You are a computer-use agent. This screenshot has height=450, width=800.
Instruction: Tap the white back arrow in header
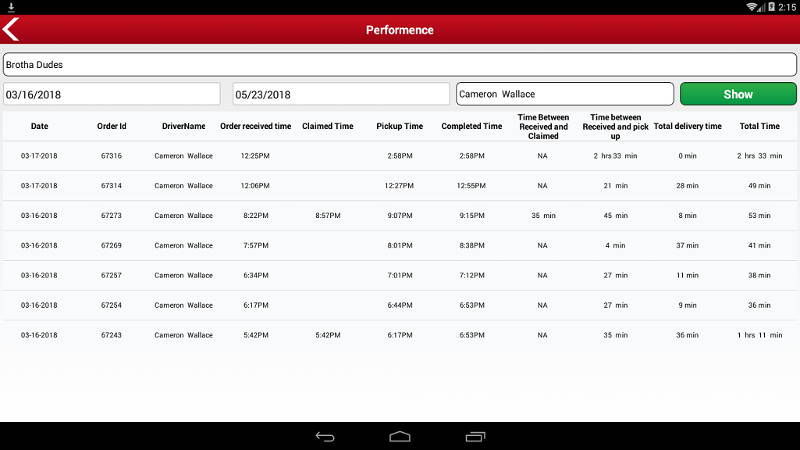pyautogui.click(x=11, y=29)
